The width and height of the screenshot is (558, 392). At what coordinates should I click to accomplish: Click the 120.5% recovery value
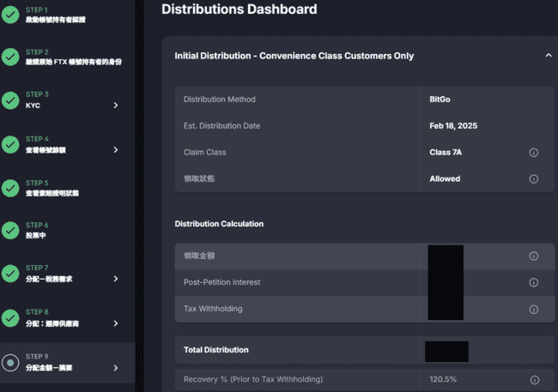point(443,379)
